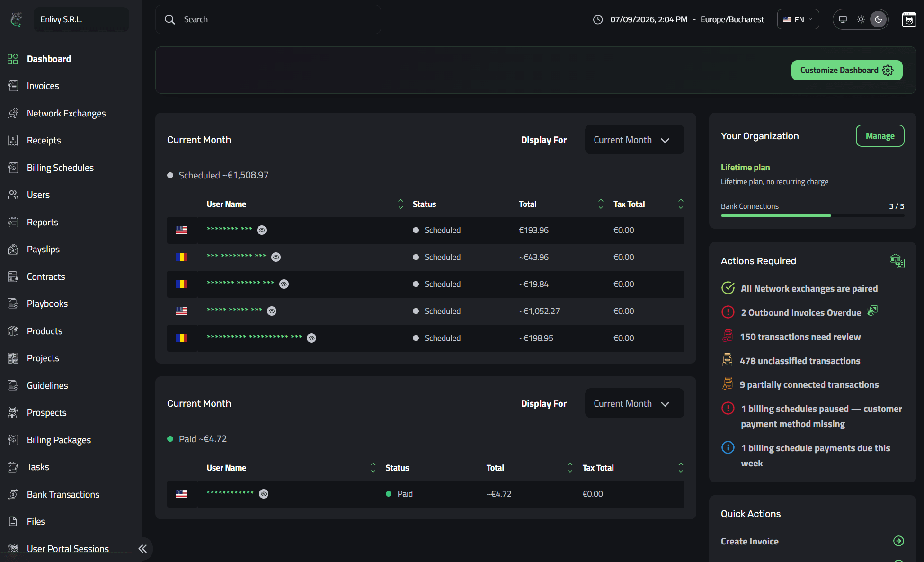Click the Billing Schedules sidebar icon
This screenshot has width=924, height=562.
pyautogui.click(x=13, y=168)
